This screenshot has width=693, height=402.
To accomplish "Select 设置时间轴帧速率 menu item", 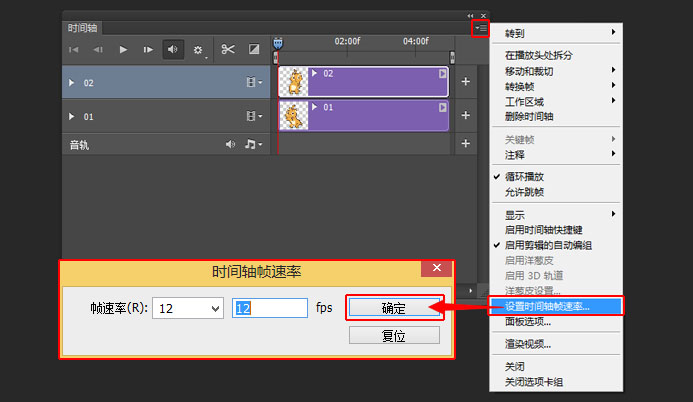I will coord(547,306).
